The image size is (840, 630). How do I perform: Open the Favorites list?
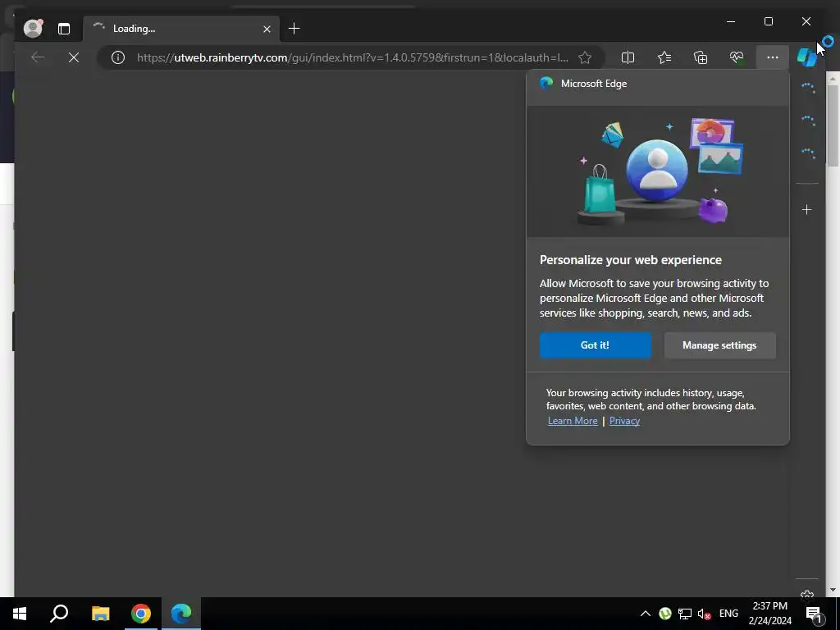coord(664,57)
